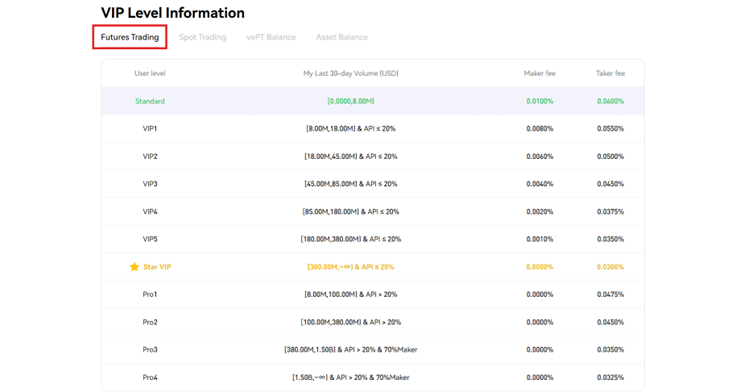Click the 'VIP Level Information' heading

tap(173, 13)
